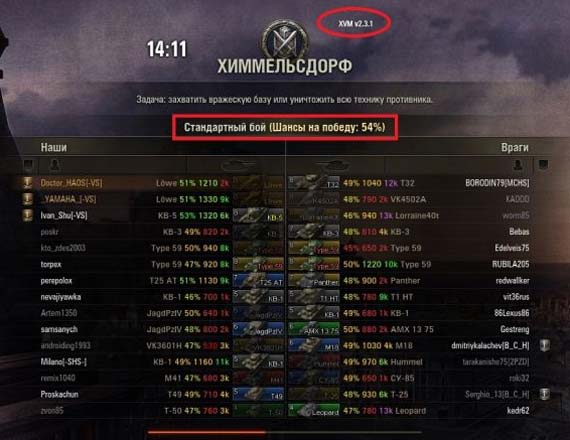Click enemy player name RUBILA205
The height and width of the screenshot is (440, 570).
point(510,264)
